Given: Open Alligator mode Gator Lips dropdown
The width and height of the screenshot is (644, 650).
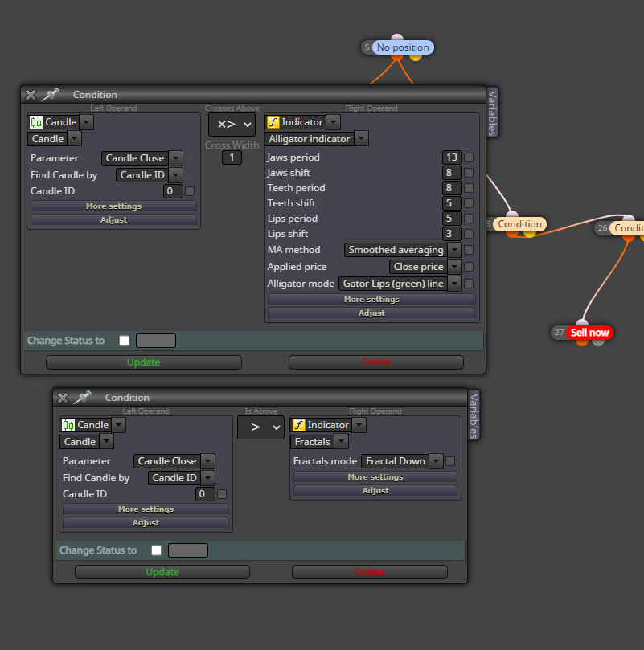Looking at the screenshot, I should click(x=455, y=284).
